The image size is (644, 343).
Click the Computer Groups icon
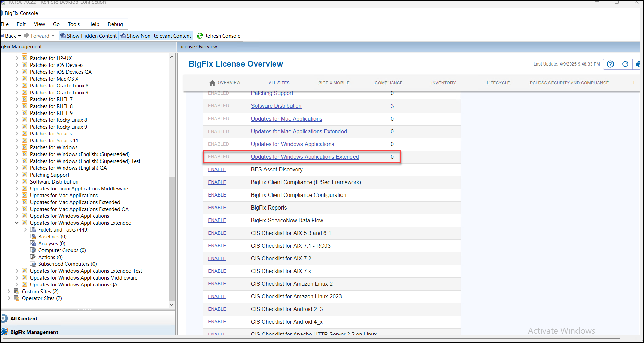[x=33, y=250]
